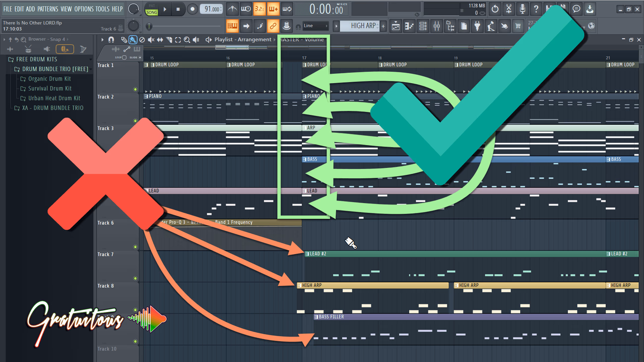Open the Organic Drum Kit folder
This screenshot has width=644, height=362.
coord(45,79)
